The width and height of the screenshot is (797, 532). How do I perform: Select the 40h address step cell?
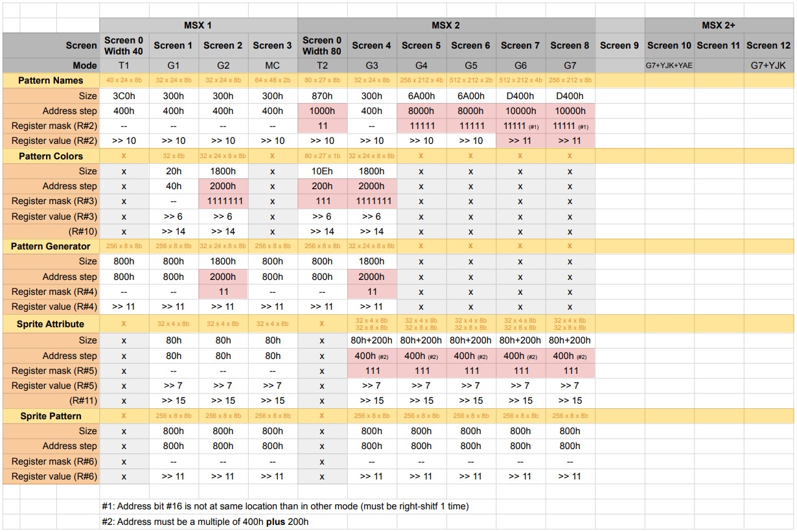pos(173,186)
